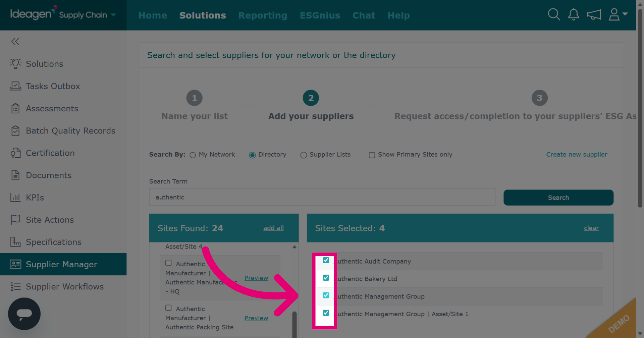This screenshot has width=644, height=338.
Task: Click Create new supplier link
Action: point(577,154)
